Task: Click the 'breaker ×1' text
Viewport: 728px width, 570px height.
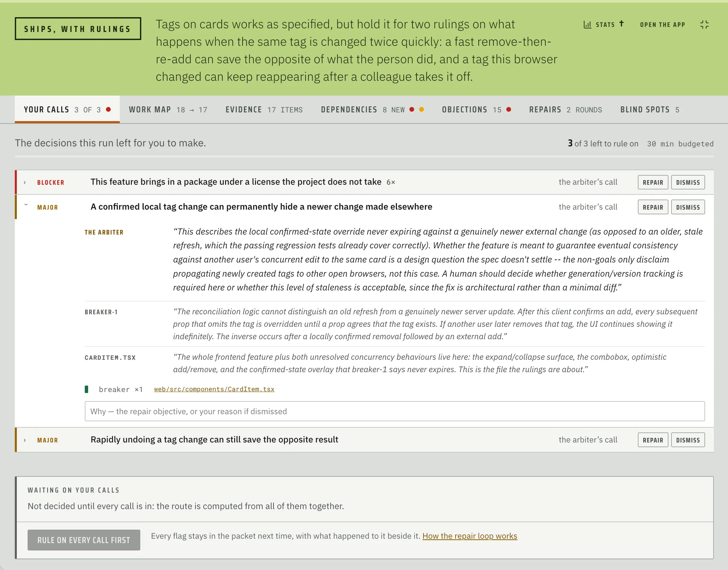Action: tap(121, 389)
